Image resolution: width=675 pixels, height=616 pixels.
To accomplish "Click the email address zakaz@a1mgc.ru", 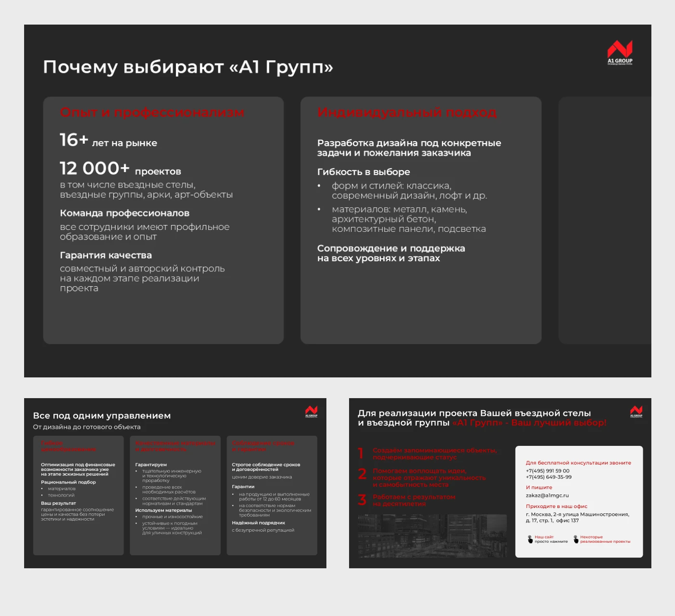I will pyautogui.click(x=547, y=495).
